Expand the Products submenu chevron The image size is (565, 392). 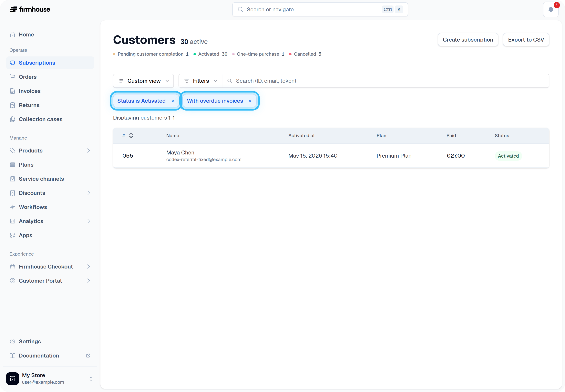[89, 151]
